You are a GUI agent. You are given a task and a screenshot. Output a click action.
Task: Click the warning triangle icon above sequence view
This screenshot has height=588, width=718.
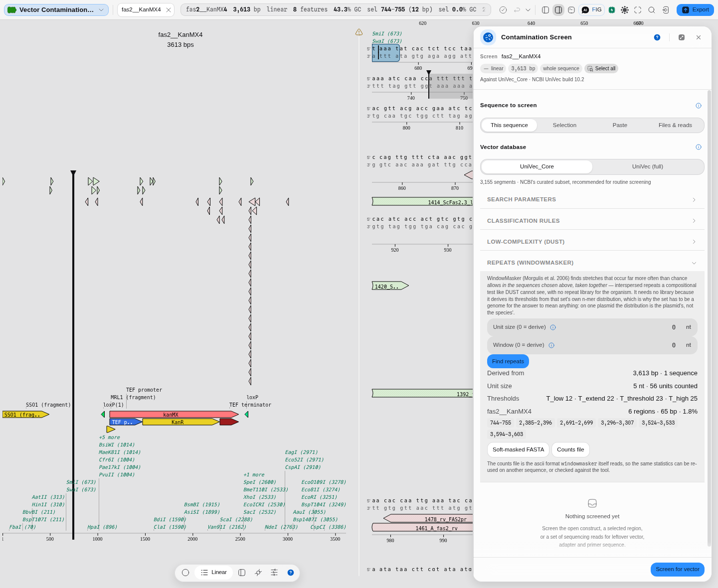click(359, 32)
